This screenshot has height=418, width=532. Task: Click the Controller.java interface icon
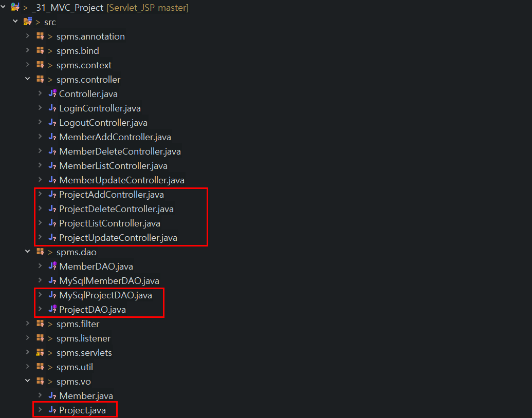[x=52, y=93]
